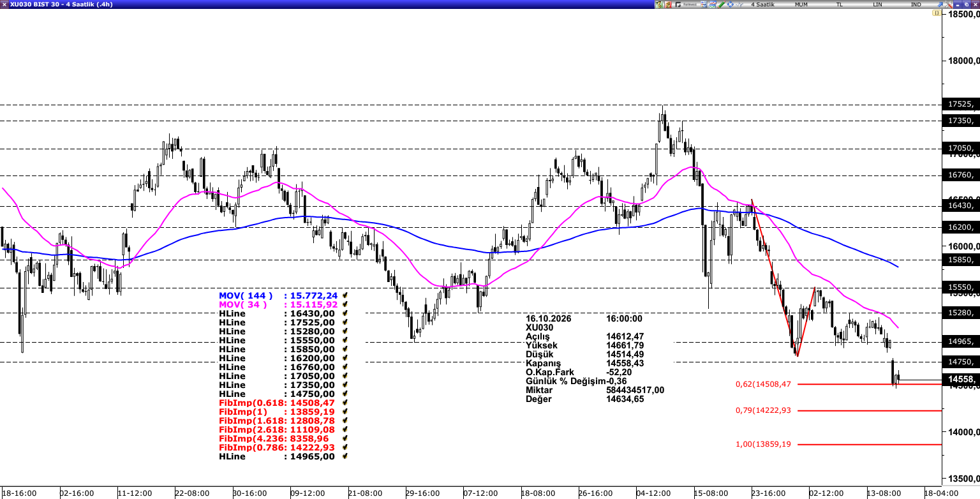Click the chart template icon next to the pencil
This screenshot has width=980, height=499.
click(713, 4)
